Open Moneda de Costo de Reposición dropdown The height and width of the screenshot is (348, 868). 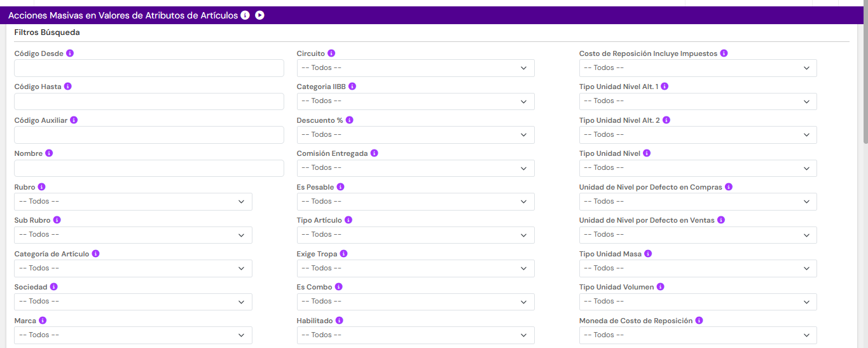pos(698,335)
